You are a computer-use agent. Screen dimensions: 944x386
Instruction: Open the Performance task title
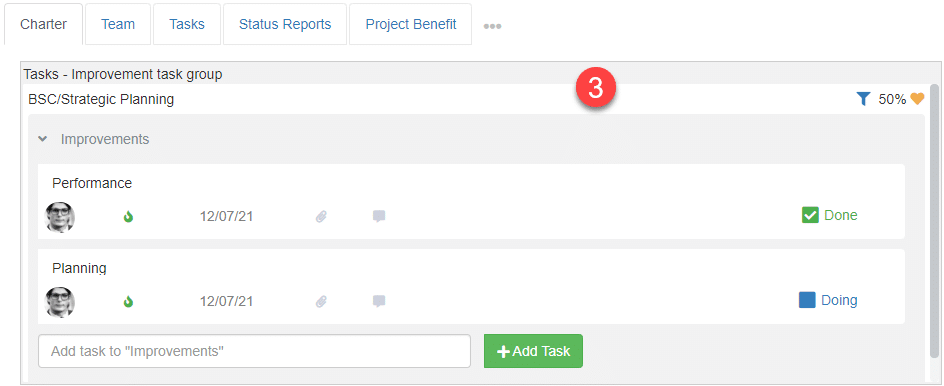point(92,183)
